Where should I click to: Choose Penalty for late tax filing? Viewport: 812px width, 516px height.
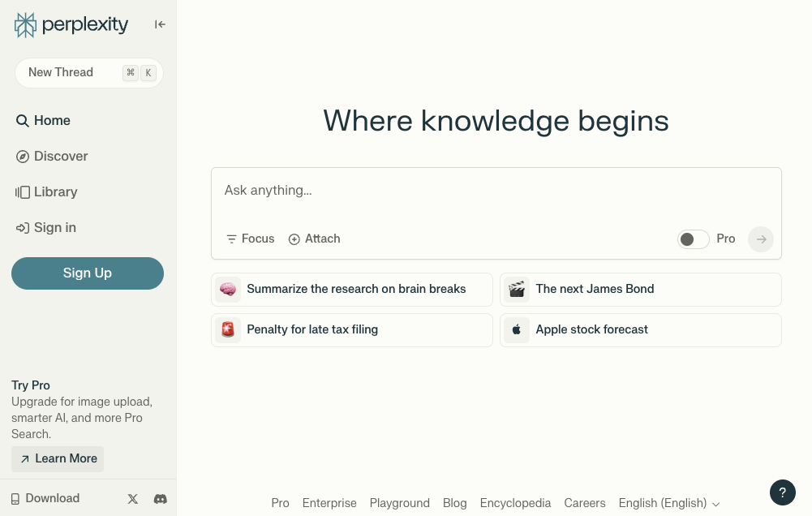(352, 330)
